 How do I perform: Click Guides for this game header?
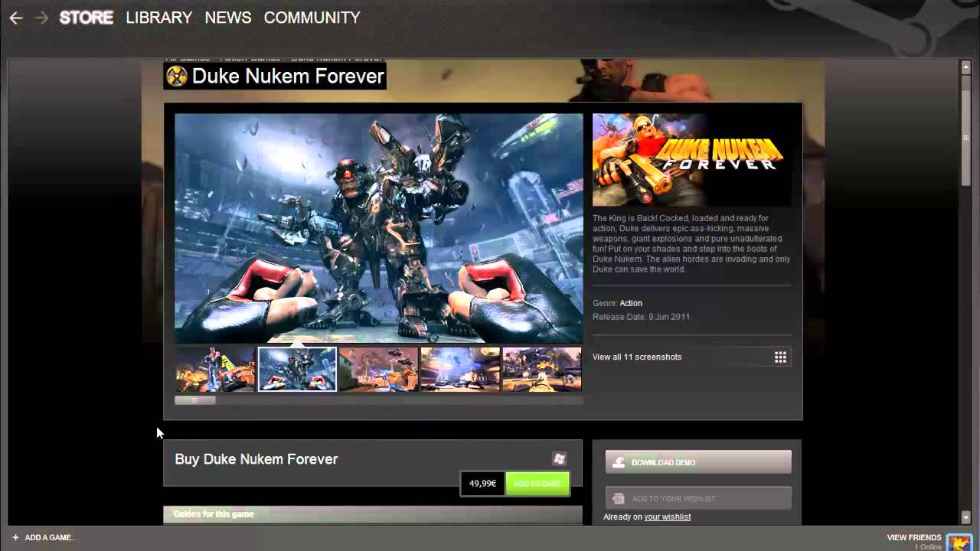tap(373, 514)
